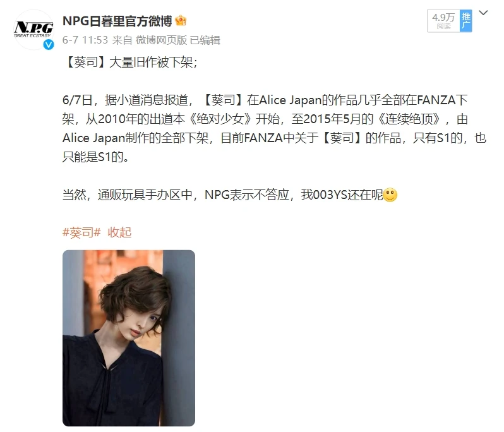Click the blue 推广 promote button
This screenshot has width=504, height=432.
pyautogui.click(x=465, y=21)
